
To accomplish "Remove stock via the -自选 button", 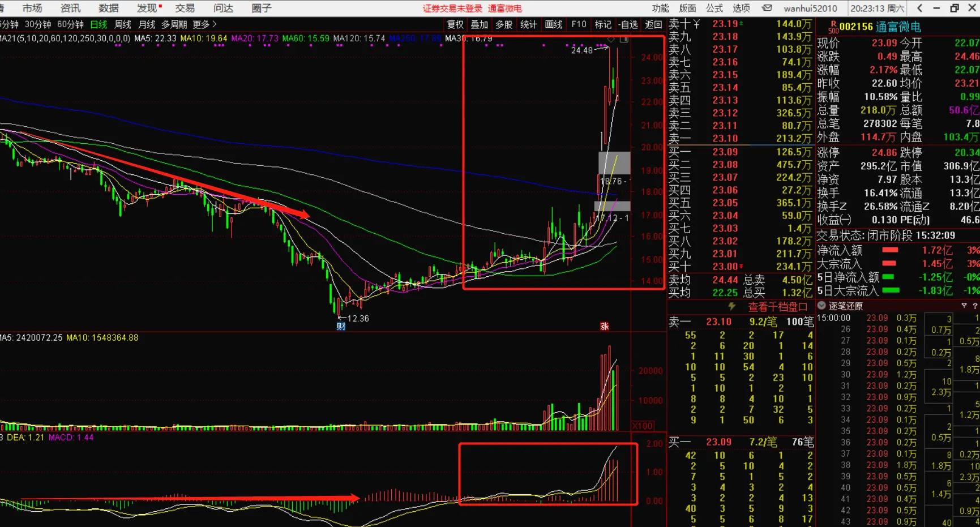I will [x=628, y=24].
